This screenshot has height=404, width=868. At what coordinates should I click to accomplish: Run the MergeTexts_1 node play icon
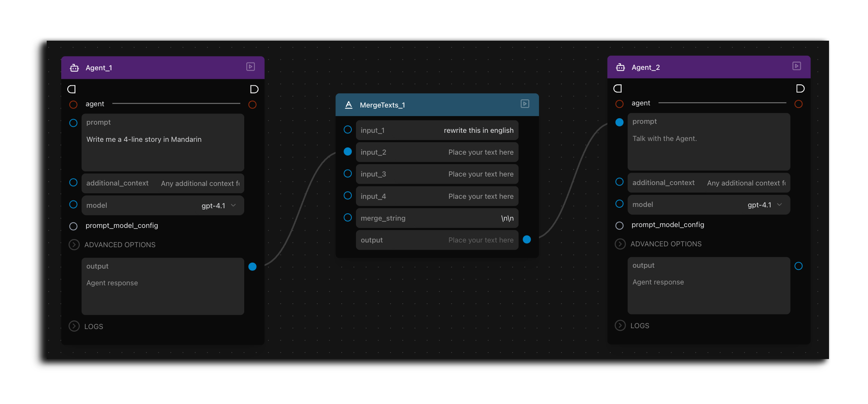[525, 104]
